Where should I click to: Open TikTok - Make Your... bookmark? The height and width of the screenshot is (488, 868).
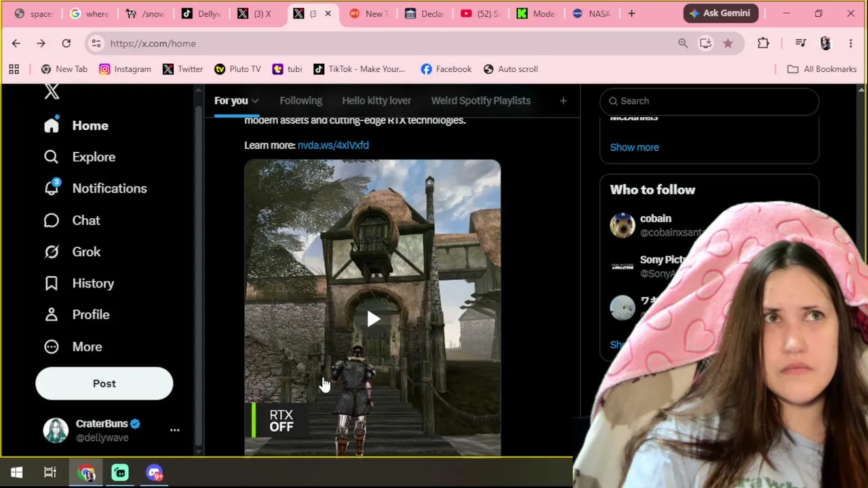point(359,69)
